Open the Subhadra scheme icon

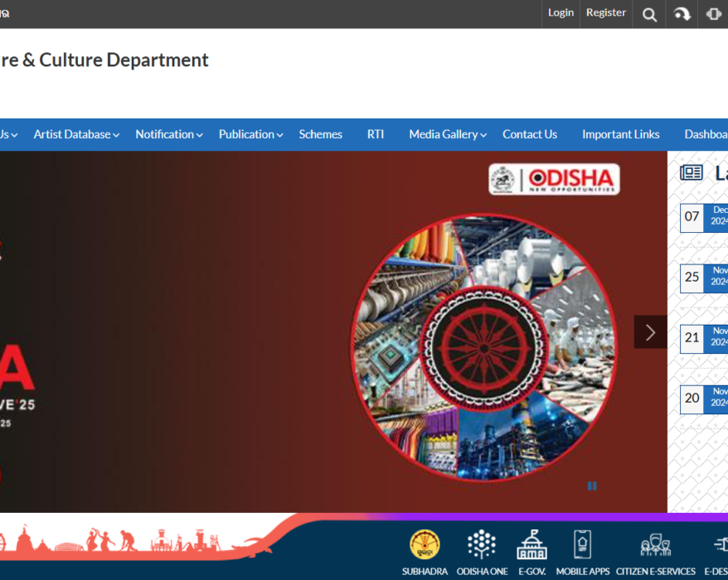click(x=425, y=545)
